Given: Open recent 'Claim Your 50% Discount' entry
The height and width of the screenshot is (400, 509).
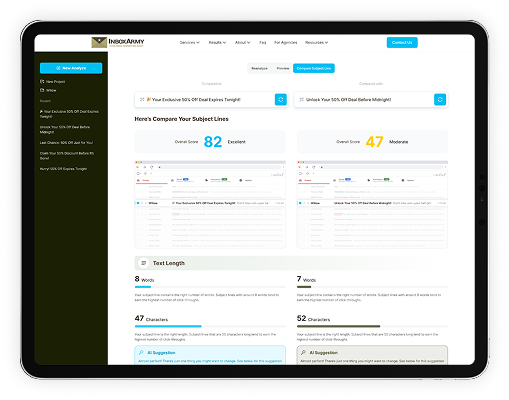Looking at the screenshot, I should click(67, 156).
